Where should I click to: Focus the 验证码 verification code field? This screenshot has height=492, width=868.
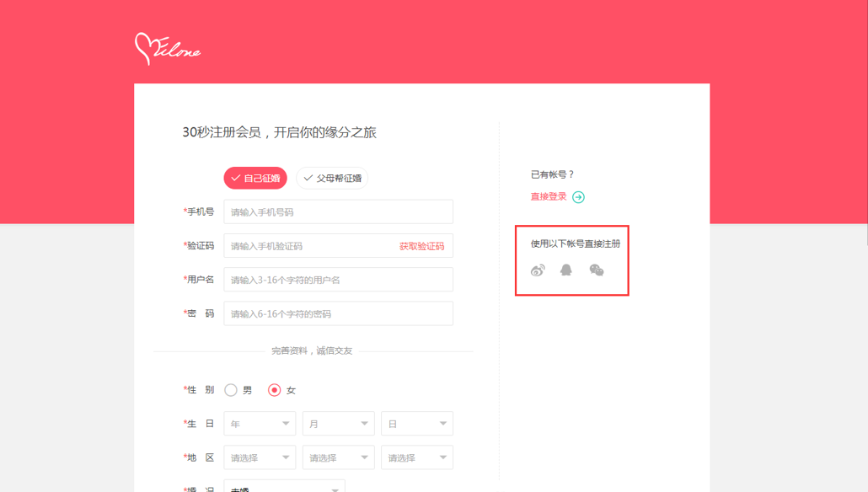point(338,246)
